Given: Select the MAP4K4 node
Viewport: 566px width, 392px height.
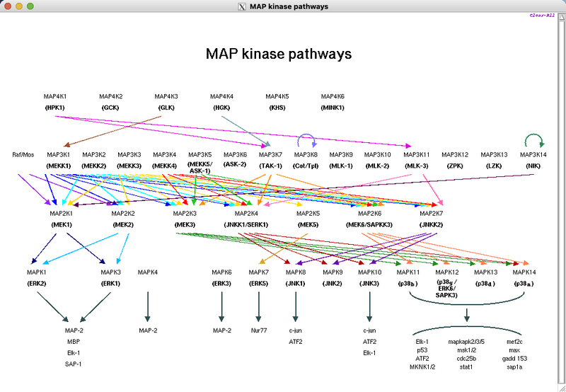Looking at the screenshot, I should coord(221,96).
